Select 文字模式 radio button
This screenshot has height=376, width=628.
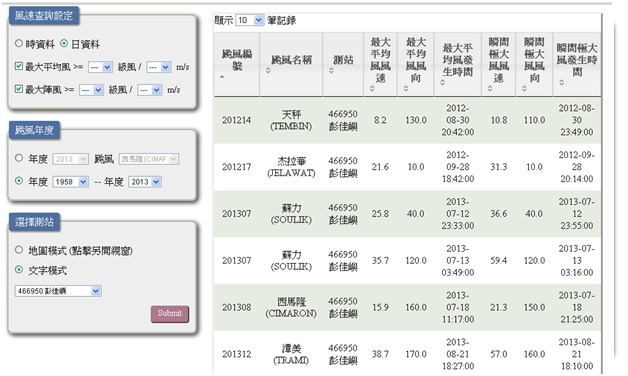point(19,270)
